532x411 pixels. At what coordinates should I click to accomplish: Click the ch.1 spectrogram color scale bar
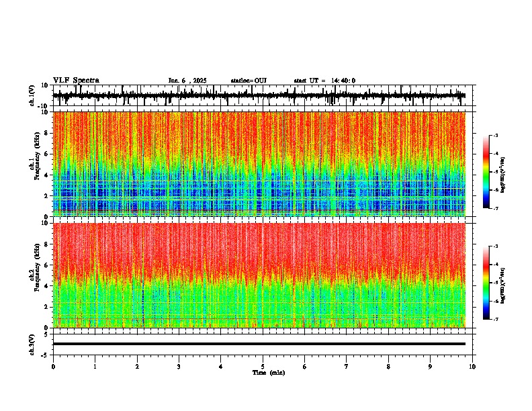coord(486,172)
